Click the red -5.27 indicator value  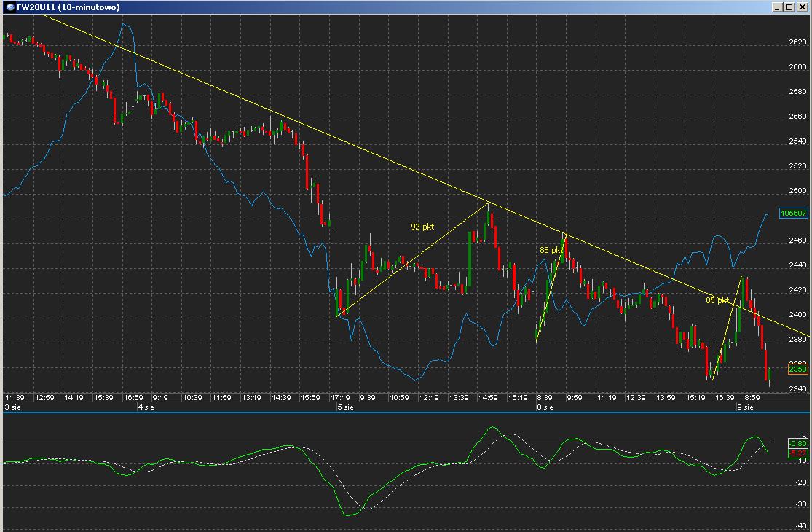797,453
